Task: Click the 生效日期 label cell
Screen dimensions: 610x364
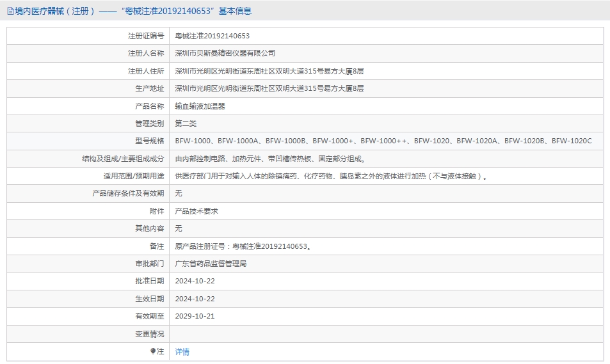Action: [x=88, y=299]
